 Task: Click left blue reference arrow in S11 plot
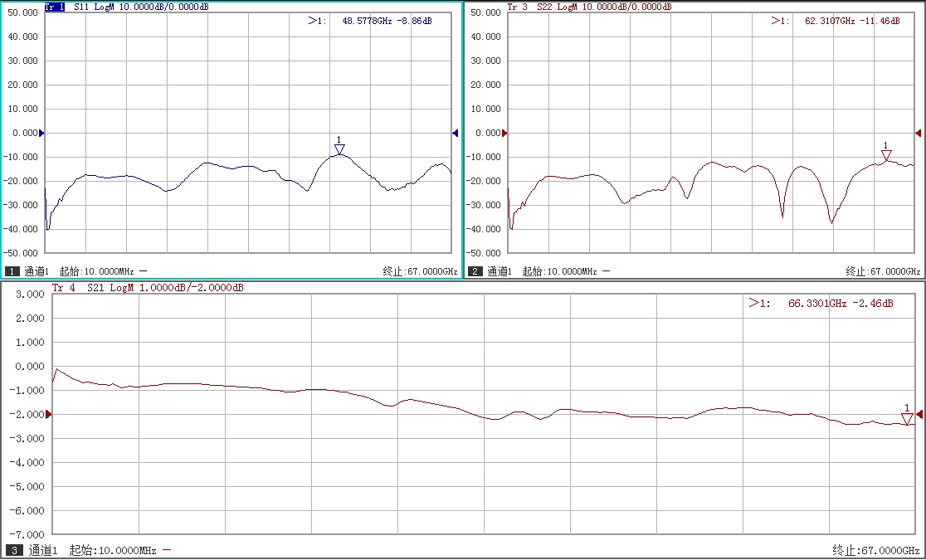[x=42, y=133]
